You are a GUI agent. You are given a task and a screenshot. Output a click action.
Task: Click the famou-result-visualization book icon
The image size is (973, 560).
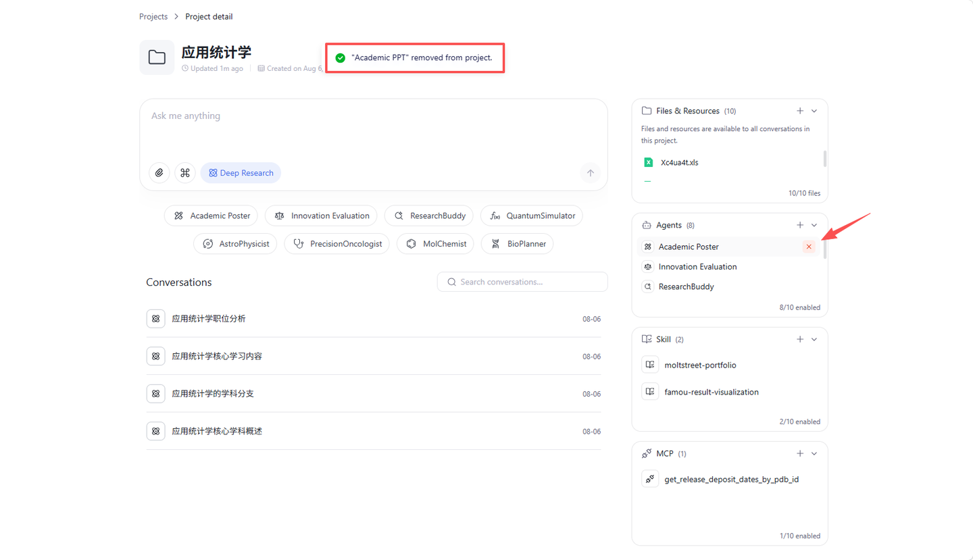(650, 392)
